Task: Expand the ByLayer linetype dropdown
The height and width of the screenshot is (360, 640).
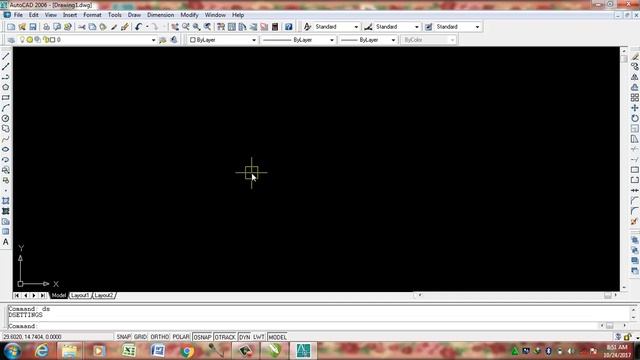Action: [331, 40]
